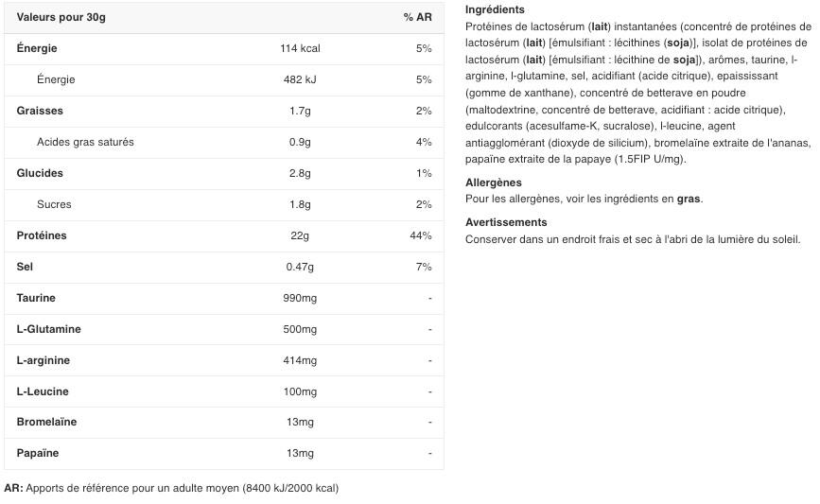The image size is (820, 504).
Task: Click the Sucres 1.8g value
Action: pyautogui.click(x=299, y=204)
